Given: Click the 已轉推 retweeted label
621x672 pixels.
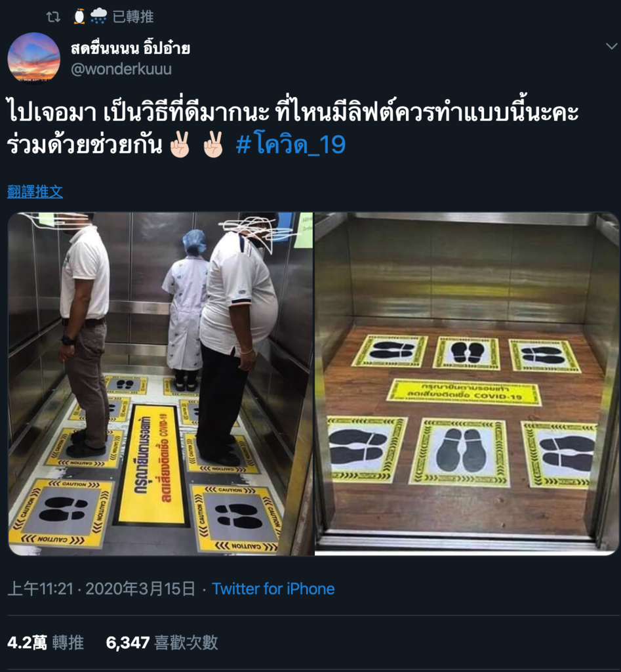Looking at the screenshot, I should point(132,16).
